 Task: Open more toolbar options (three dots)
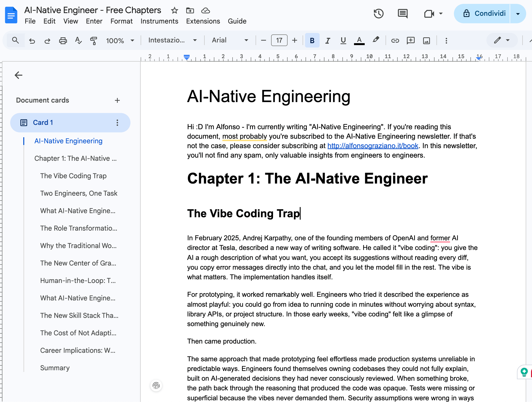(x=446, y=40)
